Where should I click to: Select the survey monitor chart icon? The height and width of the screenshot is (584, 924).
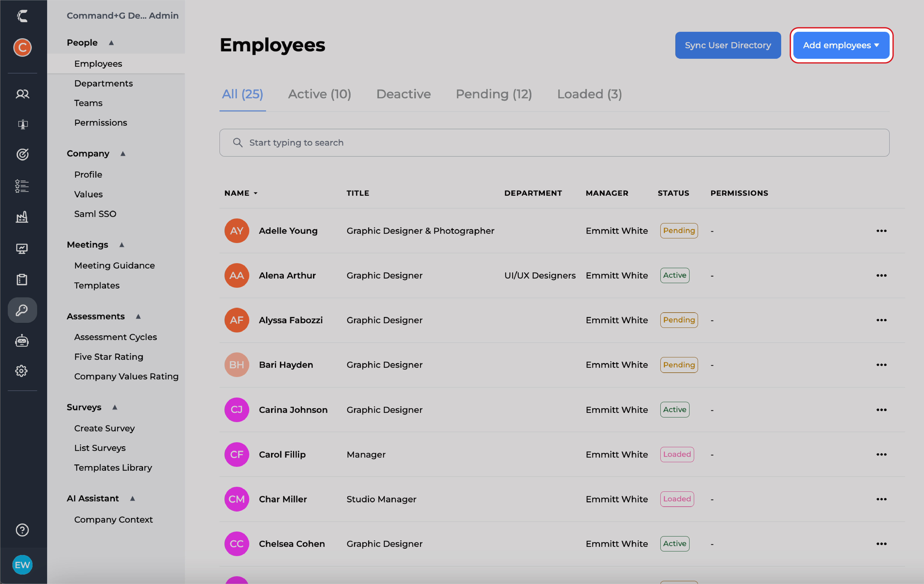point(22,248)
